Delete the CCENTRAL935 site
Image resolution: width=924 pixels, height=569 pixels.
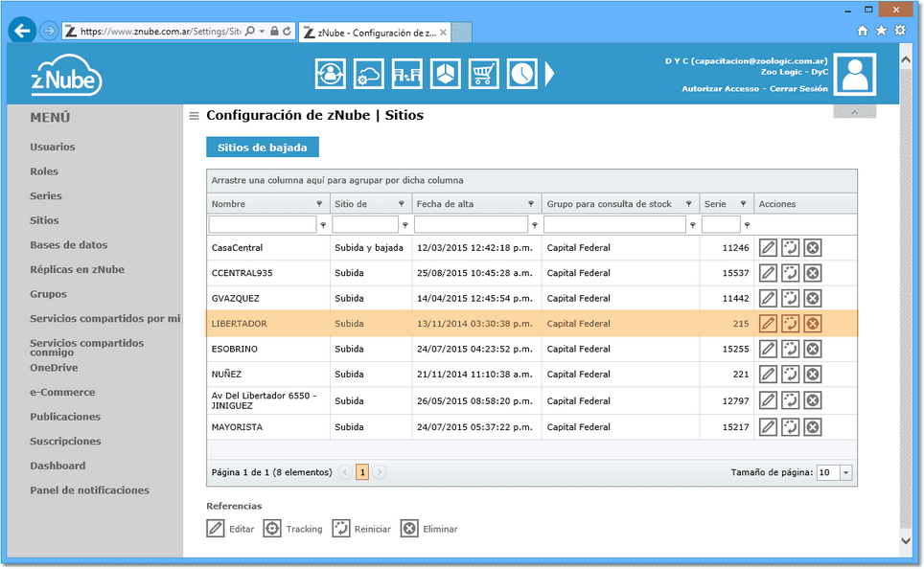click(x=813, y=273)
